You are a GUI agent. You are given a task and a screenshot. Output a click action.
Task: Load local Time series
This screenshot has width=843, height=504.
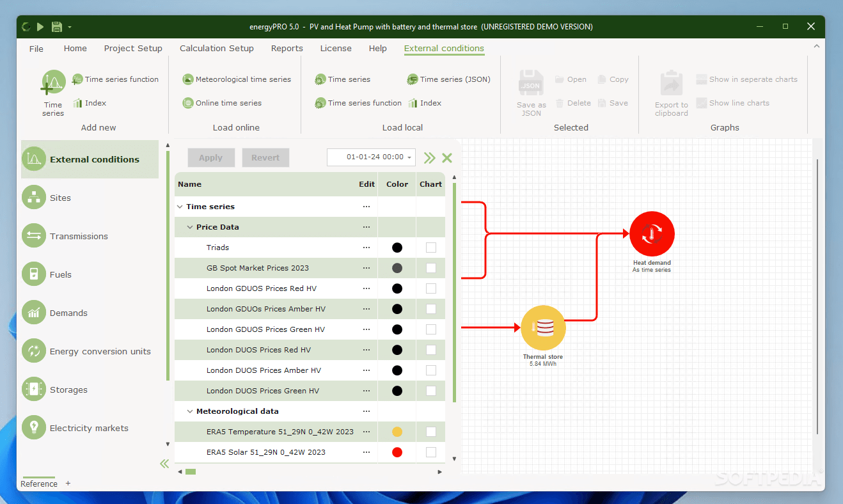[343, 79]
